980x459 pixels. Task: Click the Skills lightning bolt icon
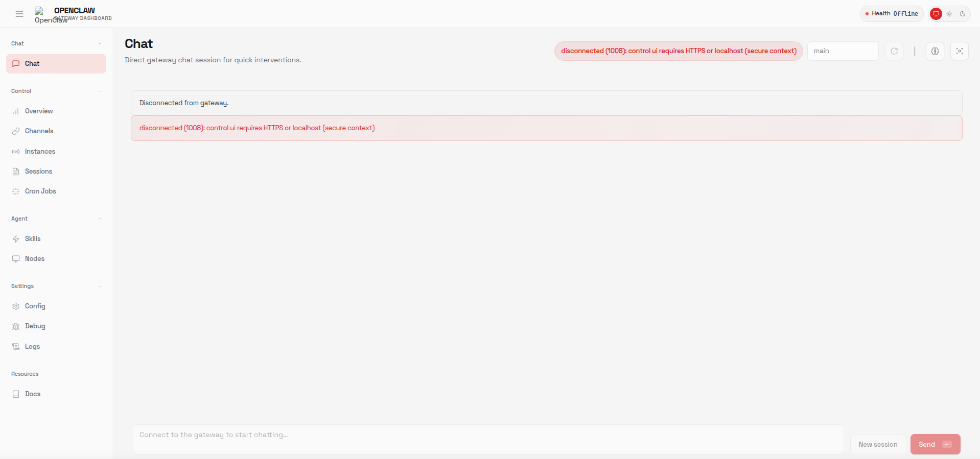pos(16,239)
